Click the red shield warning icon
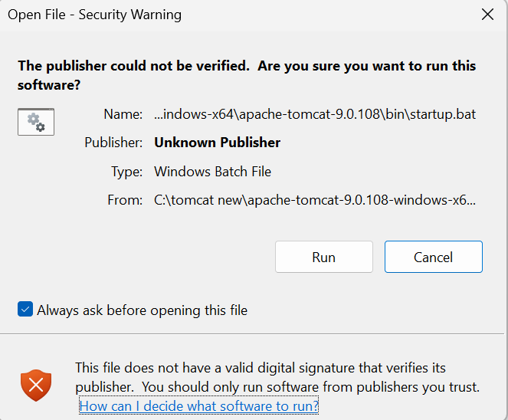The image size is (508, 420). pyautogui.click(x=36, y=385)
